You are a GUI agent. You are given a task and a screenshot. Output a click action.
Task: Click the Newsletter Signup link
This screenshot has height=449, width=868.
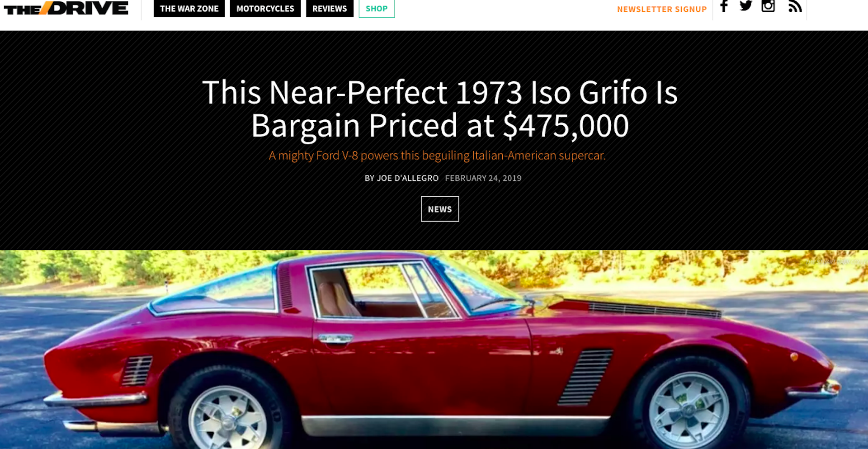coord(662,9)
